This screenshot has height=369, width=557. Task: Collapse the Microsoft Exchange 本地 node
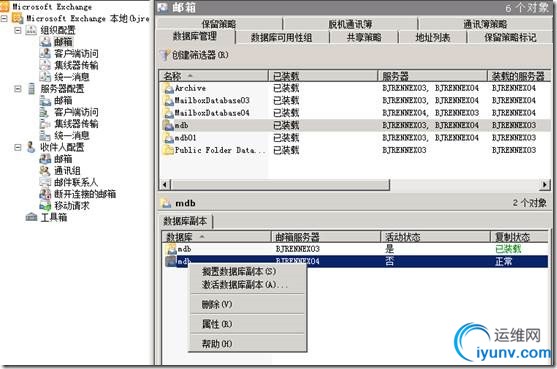(x=4, y=18)
